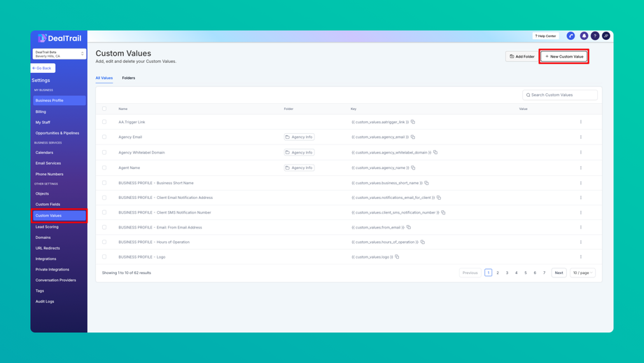Check the Client SMS Notification Number checkbox
Image resolution: width=644 pixels, height=363 pixels.
[104, 212]
